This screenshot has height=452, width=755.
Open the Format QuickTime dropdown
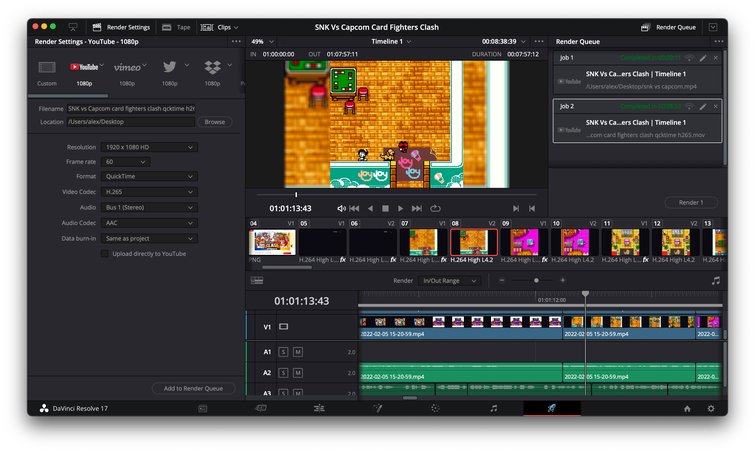click(x=149, y=177)
